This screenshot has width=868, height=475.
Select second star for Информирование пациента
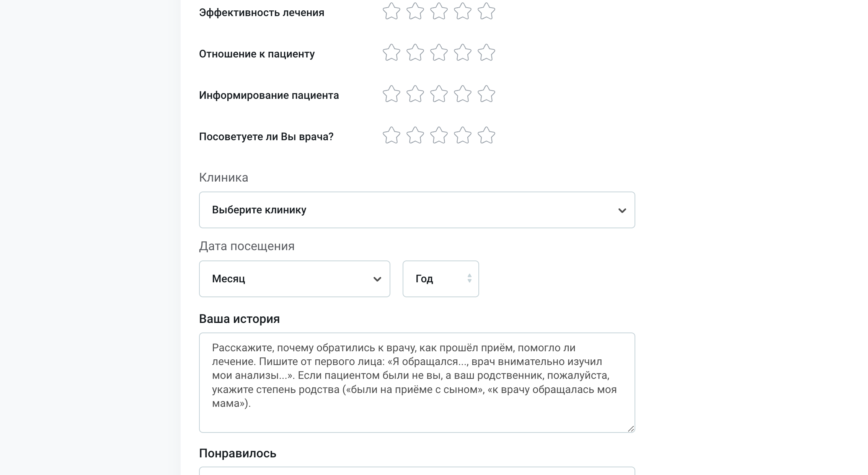pos(415,94)
